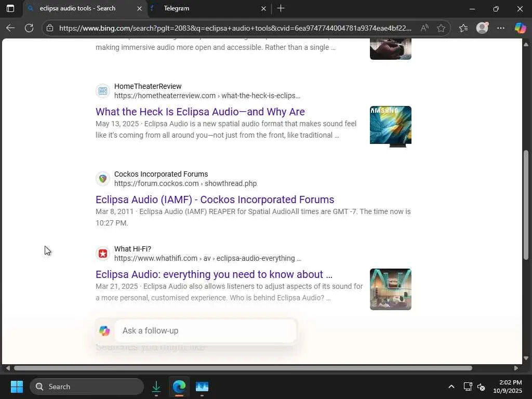The height and width of the screenshot is (399, 532).
Task: Open a new tab with plus button
Action: (281, 8)
